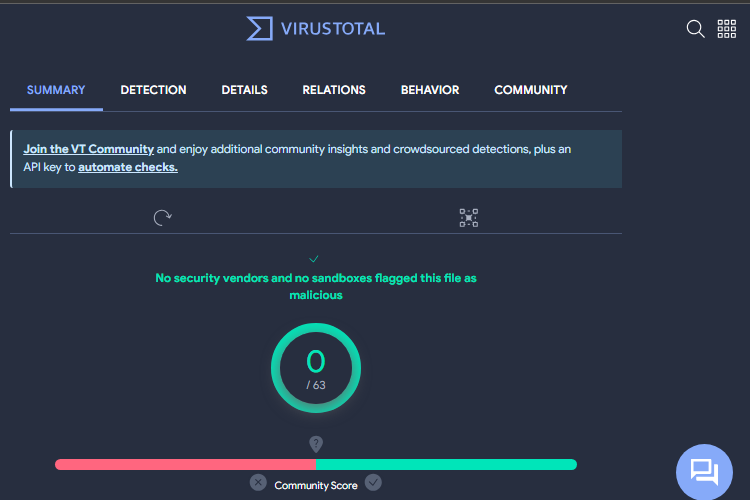Viewport: 750px width, 500px height.
Task: Vote positive with the checkmark icon
Action: coord(373,482)
